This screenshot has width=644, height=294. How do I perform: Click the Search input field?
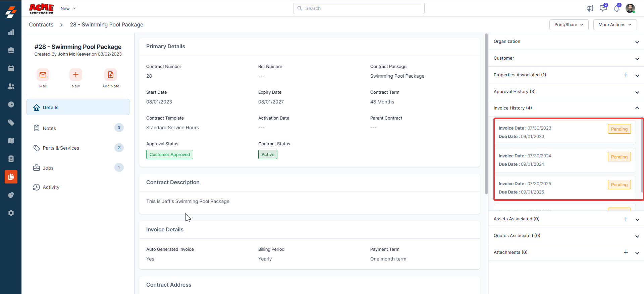359,8
